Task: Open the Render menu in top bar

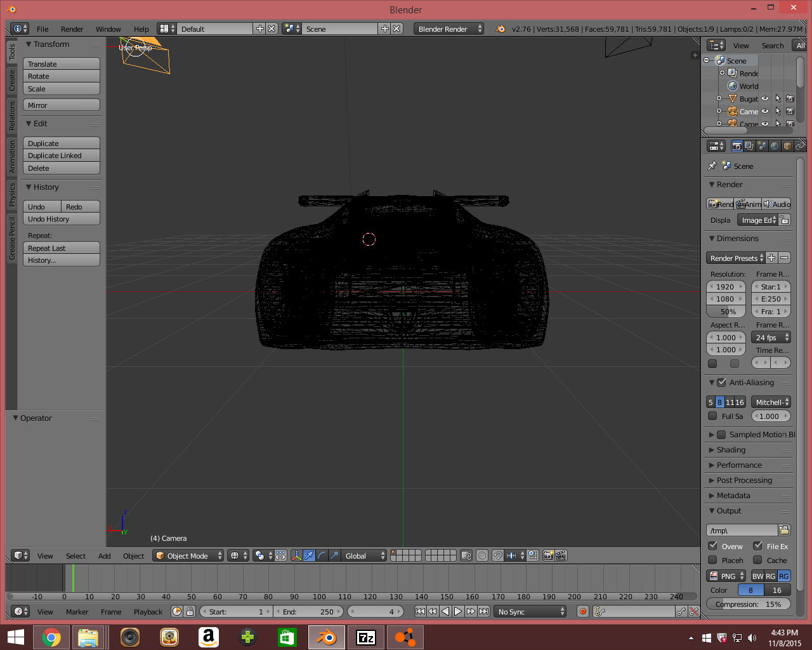Action: pyautogui.click(x=72, y=29)
